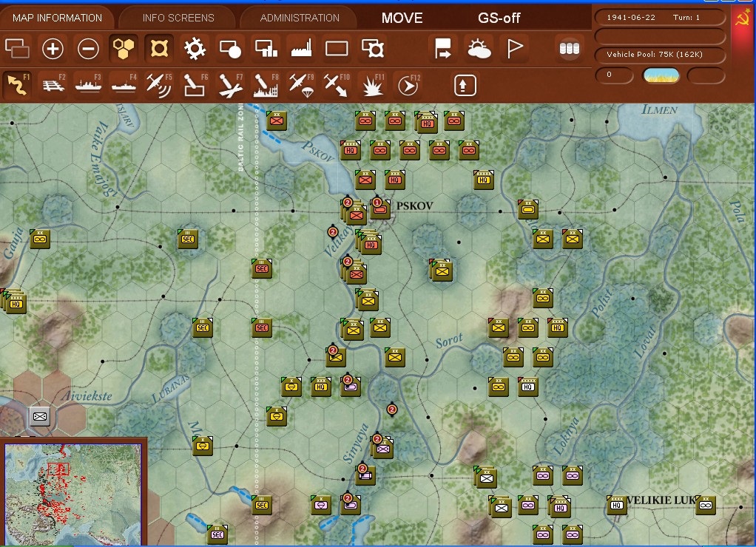Toggle the cog-shaped fortification overlay

point(195,49)
